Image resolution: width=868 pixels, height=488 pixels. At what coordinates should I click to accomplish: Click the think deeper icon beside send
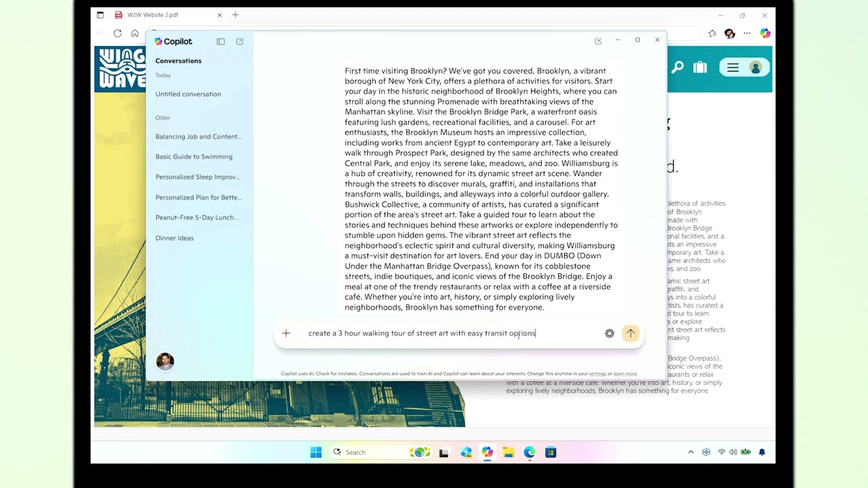(x=609, y=333)
